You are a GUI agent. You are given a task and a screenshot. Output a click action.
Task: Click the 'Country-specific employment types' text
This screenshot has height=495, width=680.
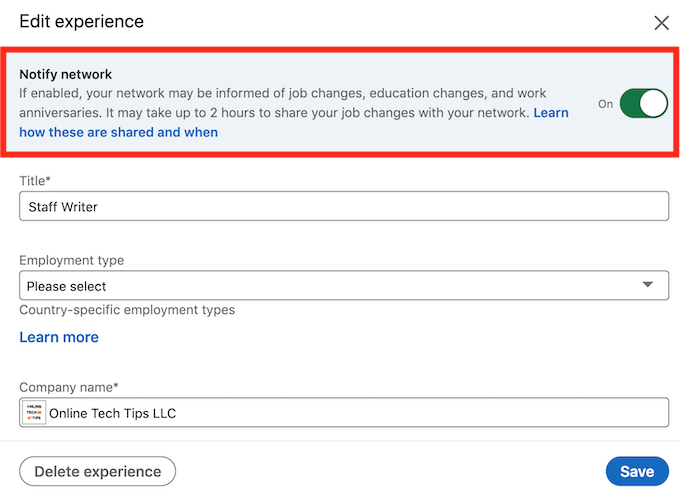pyautogui.click(x=127, y=310)
